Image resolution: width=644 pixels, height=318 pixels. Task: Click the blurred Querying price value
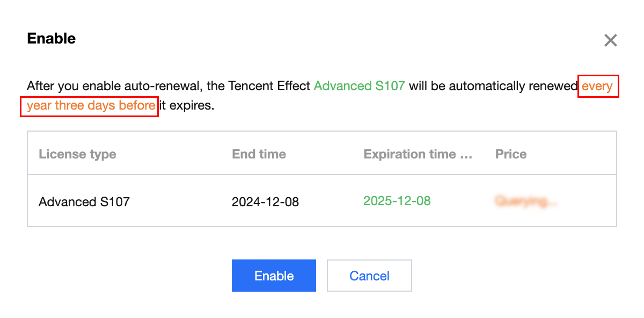(x=528, y=201)
